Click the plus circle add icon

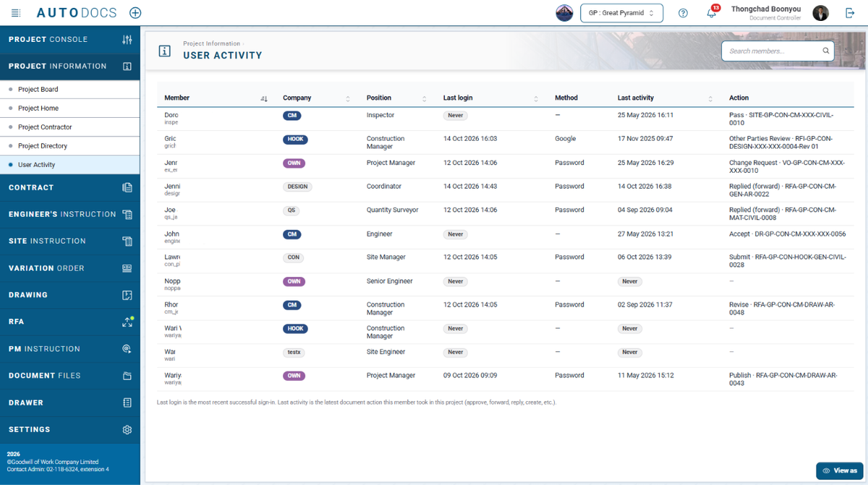pyautogui.click(x=135, y=13)
